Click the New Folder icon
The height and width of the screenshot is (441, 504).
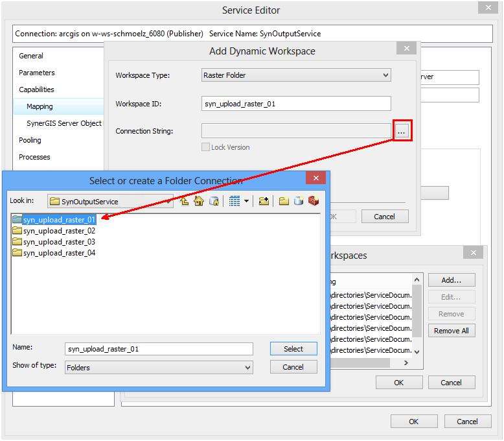(x=284, y=201)
